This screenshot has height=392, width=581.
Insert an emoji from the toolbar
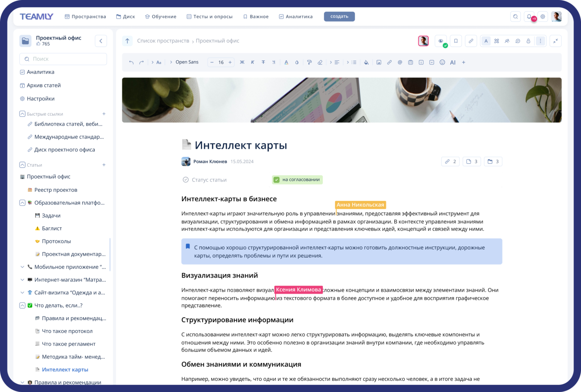(443, 62)
